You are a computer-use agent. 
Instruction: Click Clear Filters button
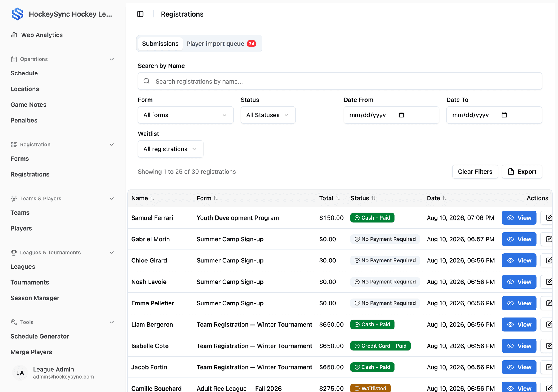(x=475, y=172)
